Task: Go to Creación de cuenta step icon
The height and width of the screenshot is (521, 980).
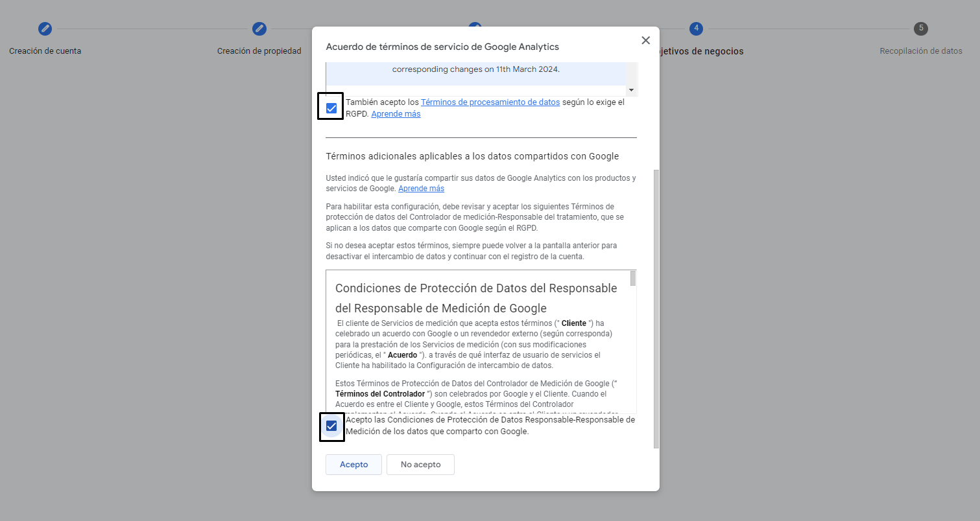Action: [45, 29]
